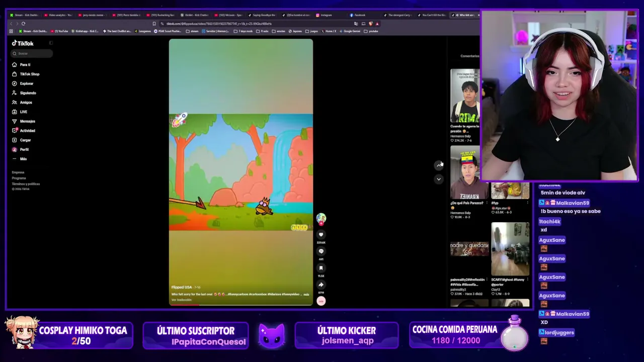Open the Google Gemini bookmark

point(350,31)
